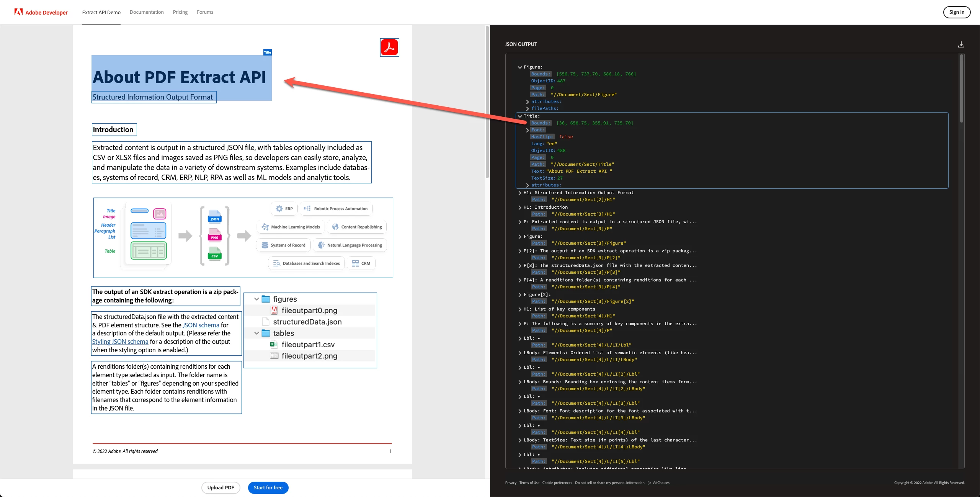Click the Upload PDF button

220,487
